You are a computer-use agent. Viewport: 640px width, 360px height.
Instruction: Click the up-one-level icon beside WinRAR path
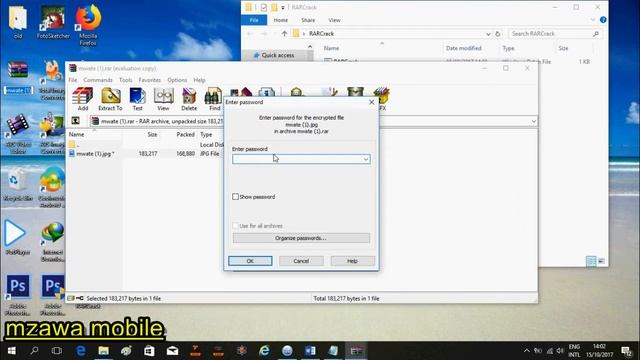(76, 121)
